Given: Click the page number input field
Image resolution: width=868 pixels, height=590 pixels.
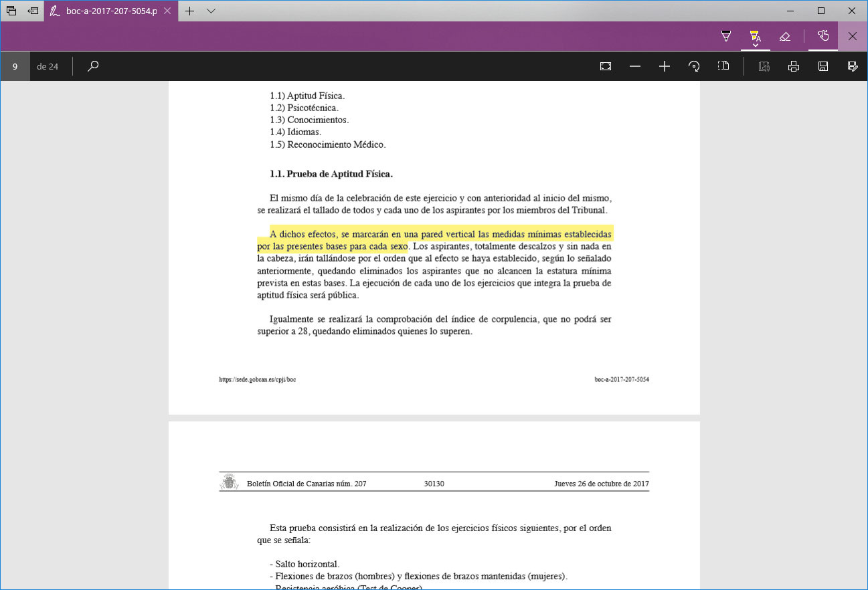Looking at the screenshot, I should point(14,66).
